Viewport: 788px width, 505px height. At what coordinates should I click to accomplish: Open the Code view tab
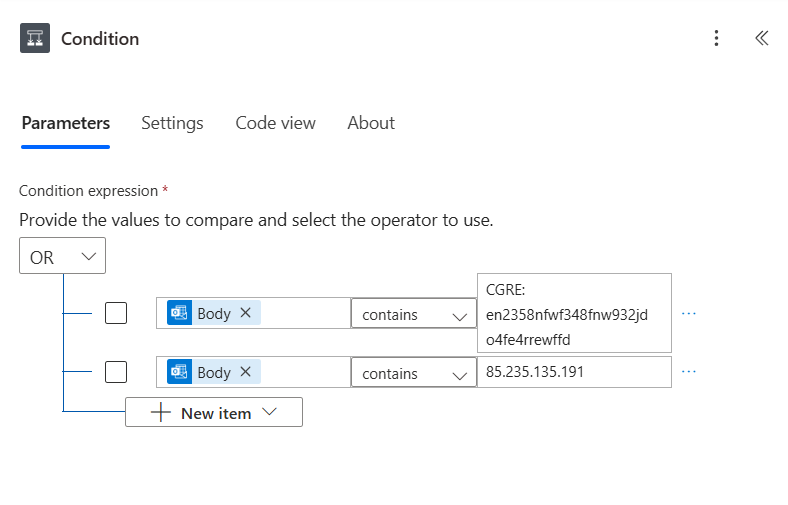point(275,123)
